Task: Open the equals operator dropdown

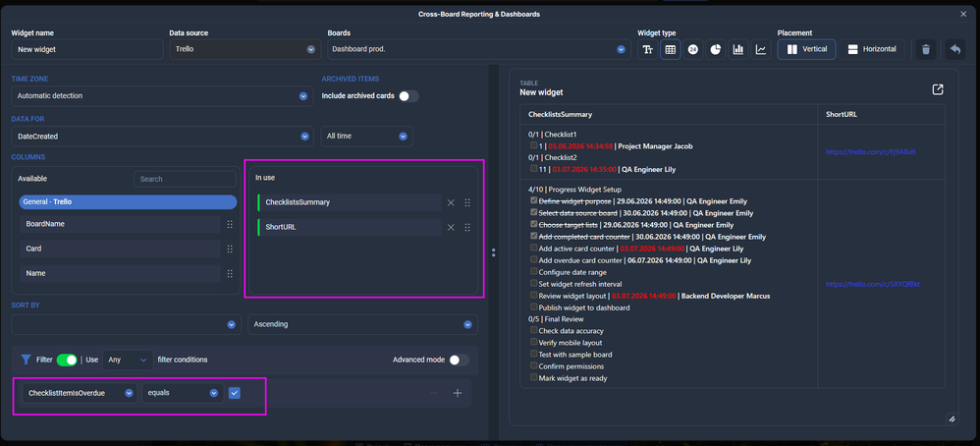Action: [x=183, y=393]
